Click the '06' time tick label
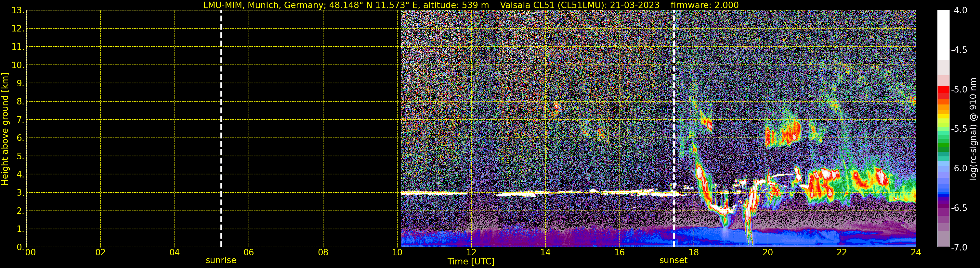Viewport: 980px width, 268px height. (x=249, y=252)
